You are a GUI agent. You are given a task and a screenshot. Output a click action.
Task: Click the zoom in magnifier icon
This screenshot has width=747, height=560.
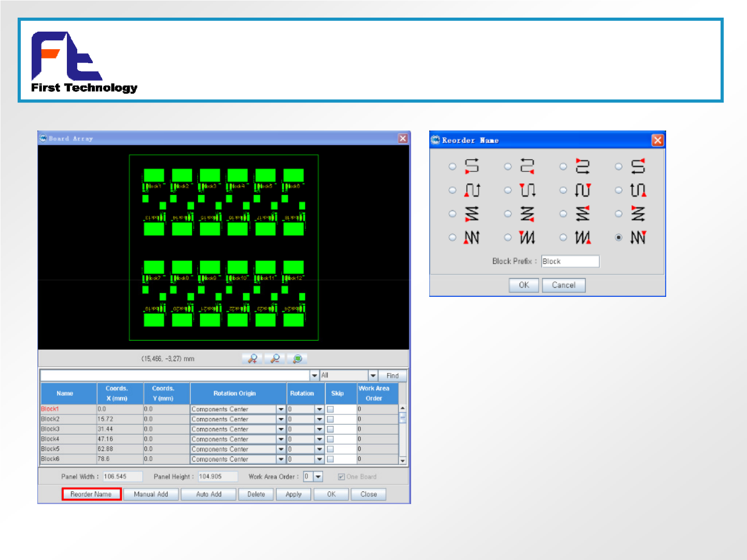pos(252,358)
